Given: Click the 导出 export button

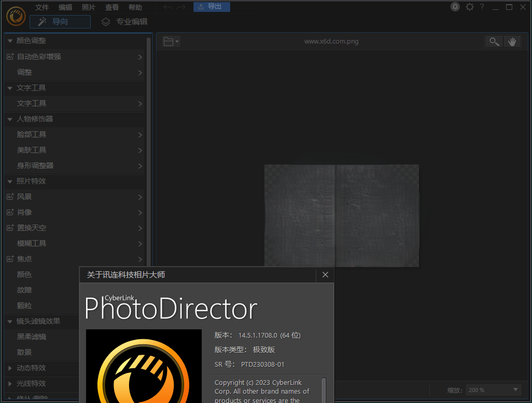Looking at the screenshot, I should [212, 7].
